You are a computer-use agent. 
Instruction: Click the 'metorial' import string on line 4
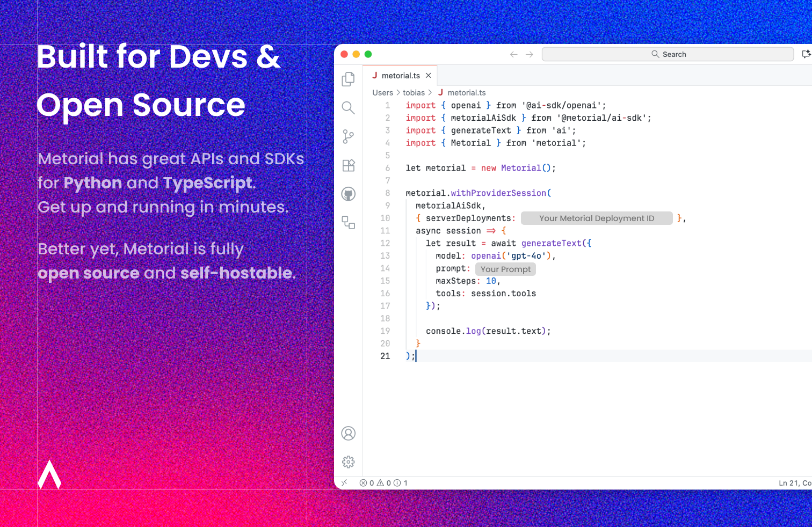coord(556,143)
